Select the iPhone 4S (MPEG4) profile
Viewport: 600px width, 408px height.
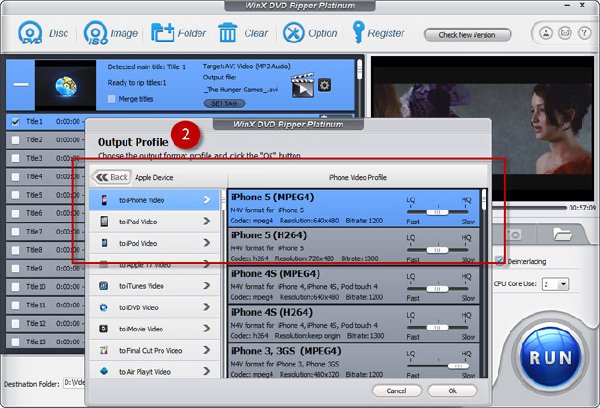354,285
